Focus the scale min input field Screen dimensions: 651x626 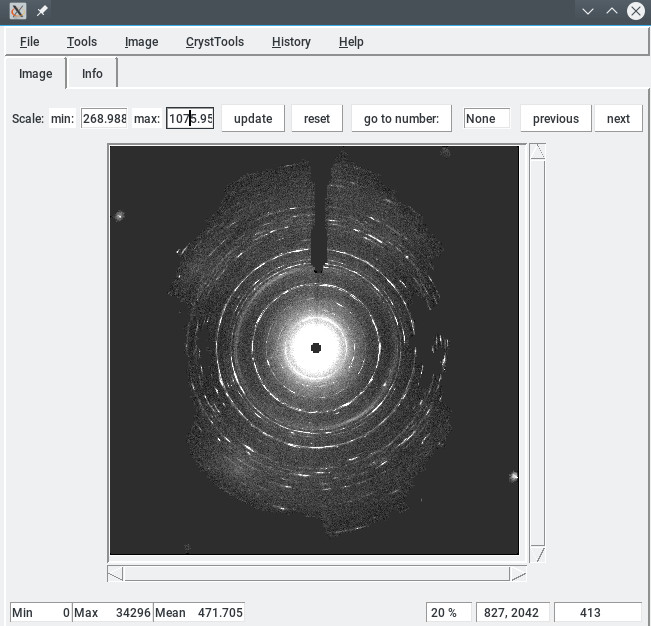(x=104, y=118)
